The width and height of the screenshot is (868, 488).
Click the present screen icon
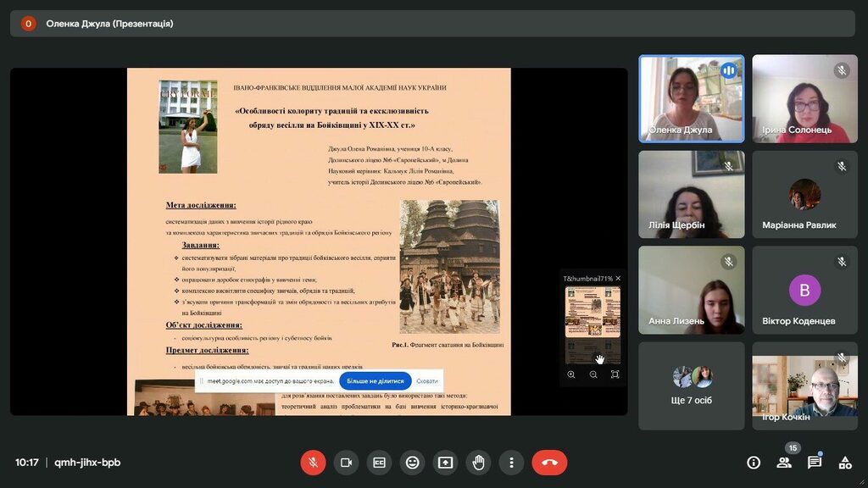pyautogui.click(x=445, y=462)
